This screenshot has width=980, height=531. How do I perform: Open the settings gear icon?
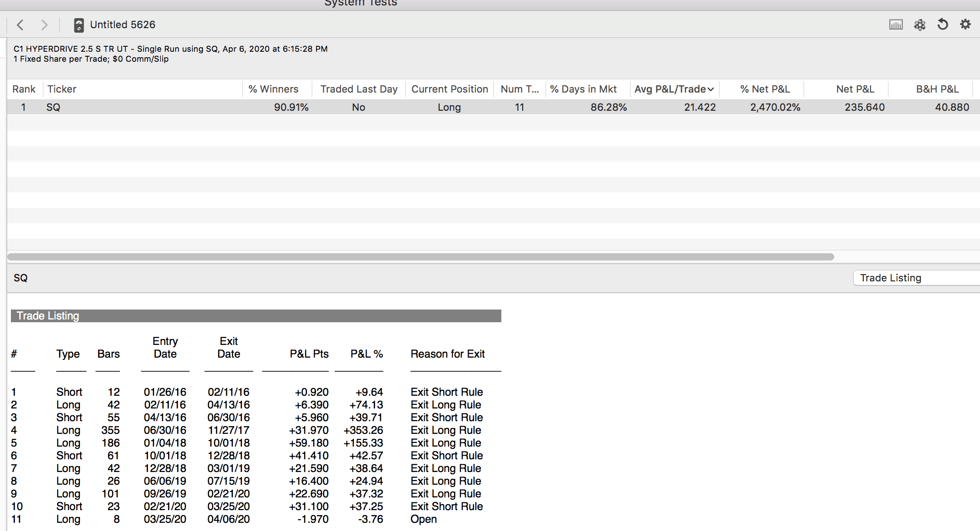coord(965,25)
